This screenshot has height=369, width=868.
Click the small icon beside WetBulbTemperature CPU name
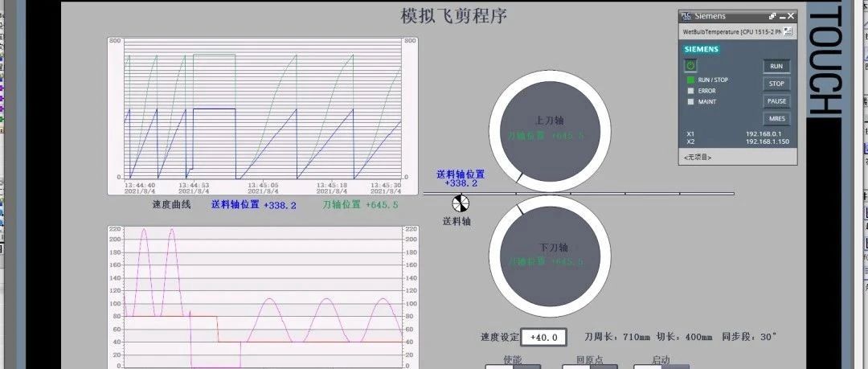pyautogui.click(x=788, y=31)
